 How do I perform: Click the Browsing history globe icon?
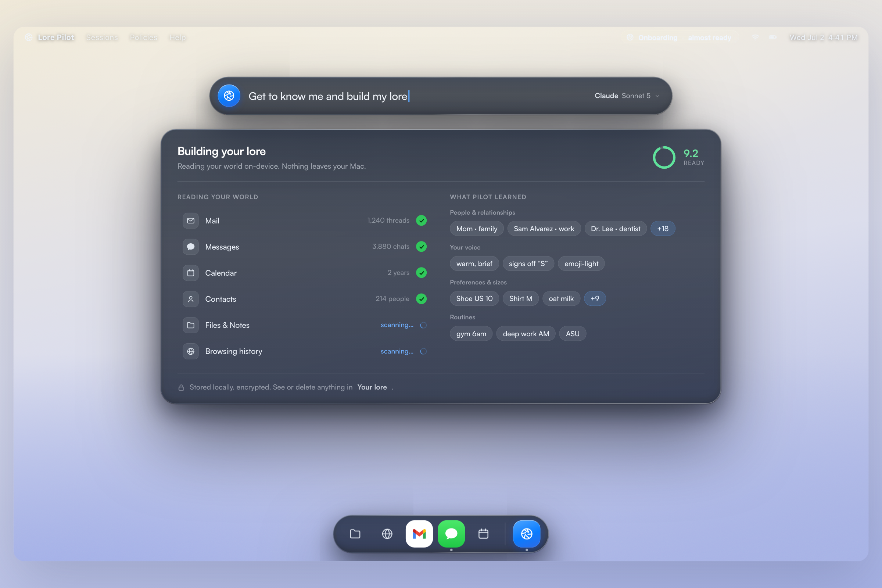pyautogui.click(x=191, y=351)
